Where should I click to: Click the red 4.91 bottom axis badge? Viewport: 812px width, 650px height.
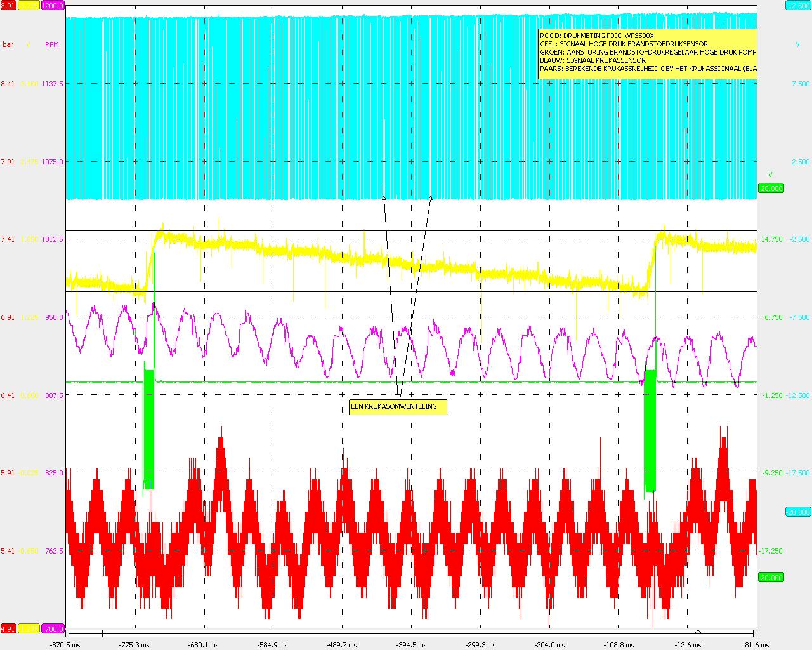click(8, 628)
